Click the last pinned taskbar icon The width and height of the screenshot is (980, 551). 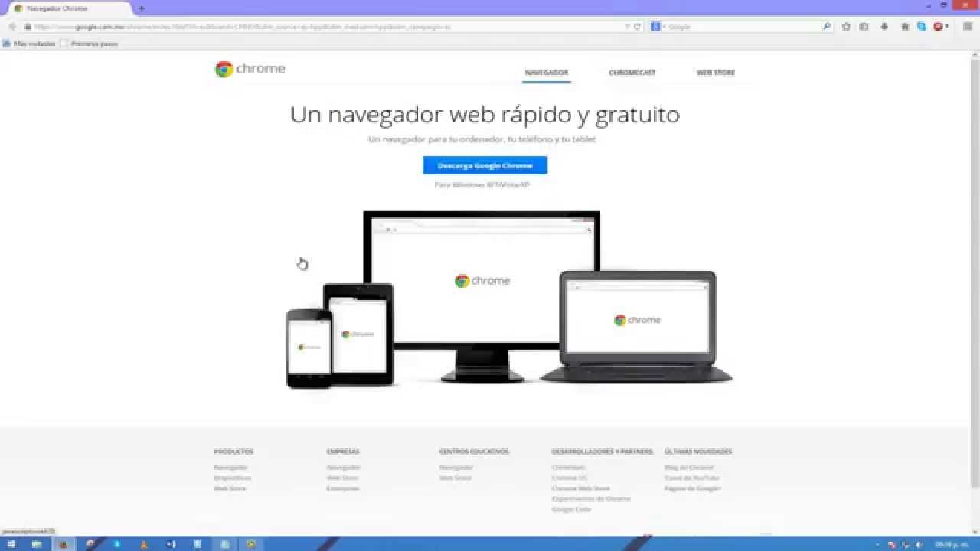pos(250,544)
